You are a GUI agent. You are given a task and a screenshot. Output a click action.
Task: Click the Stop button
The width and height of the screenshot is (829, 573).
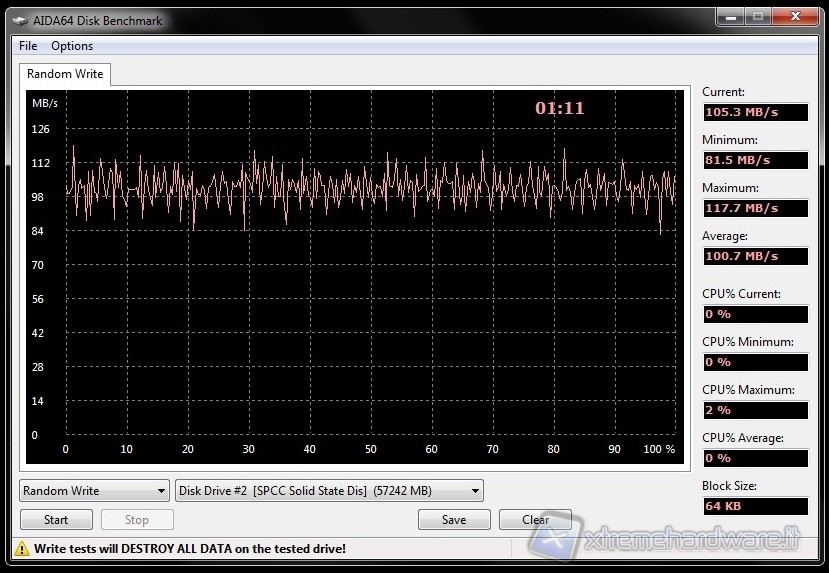pos(137,520)
